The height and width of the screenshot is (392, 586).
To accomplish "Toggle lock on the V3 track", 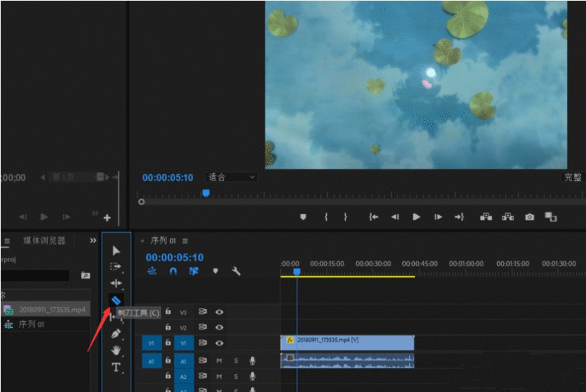I will (x=168, y=311).
